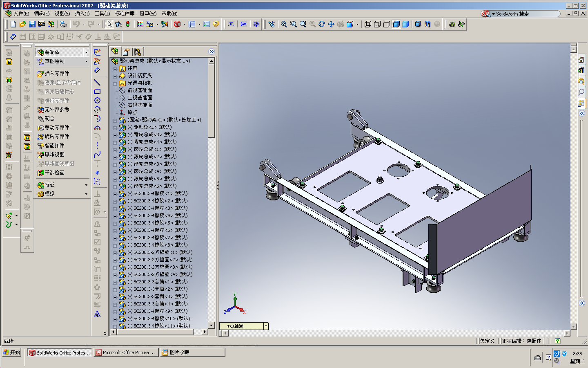Image resolution: width=588 pixels, height=368 pixels.
Task: Open a file with the Open folder icon
Action: tap(22, 24)
